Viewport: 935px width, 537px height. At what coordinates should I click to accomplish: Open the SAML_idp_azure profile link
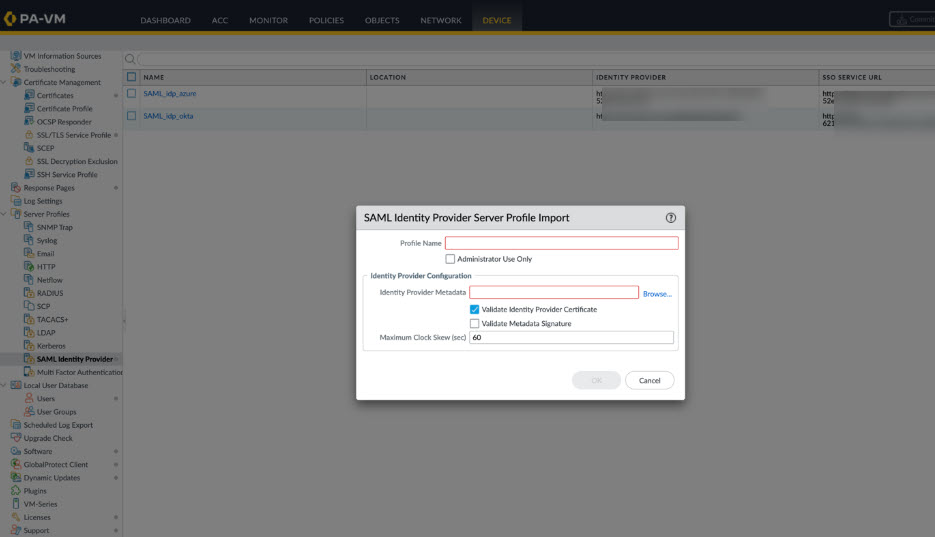coord(170,94)
